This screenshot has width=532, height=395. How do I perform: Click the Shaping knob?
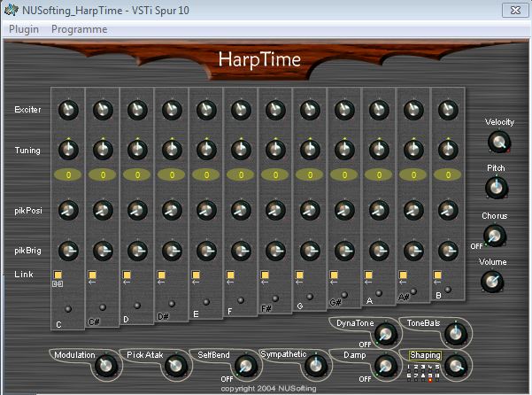[x=456, y=366]
